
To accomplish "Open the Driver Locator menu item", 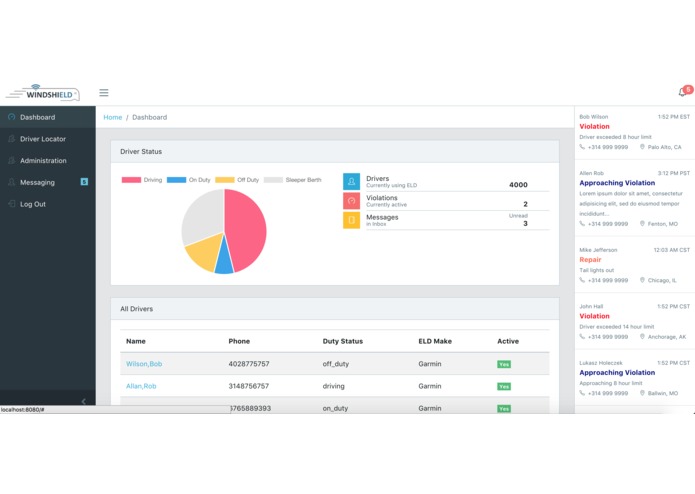I will pos(48,139).
